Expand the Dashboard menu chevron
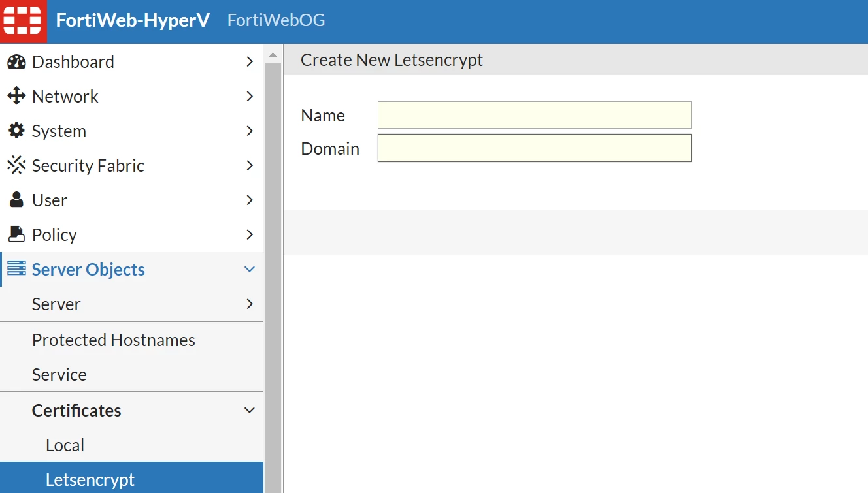The height and width of the screenshot is (493, 868). (249, 62)
